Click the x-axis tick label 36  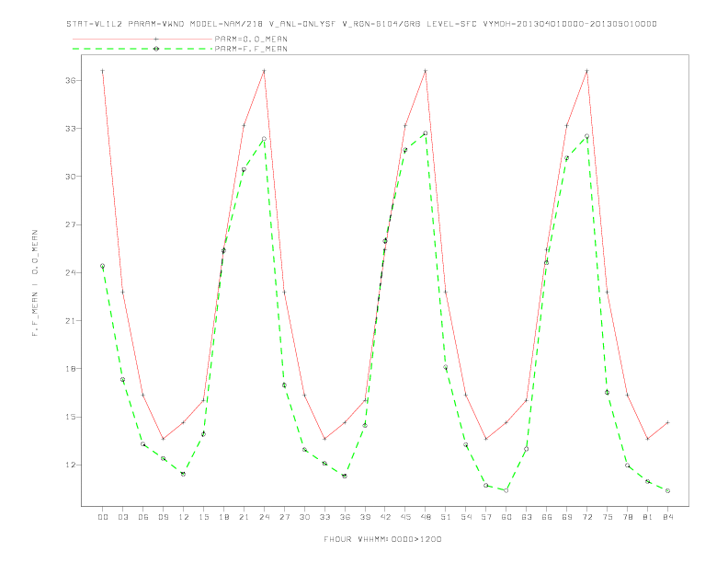click(345, 517)
